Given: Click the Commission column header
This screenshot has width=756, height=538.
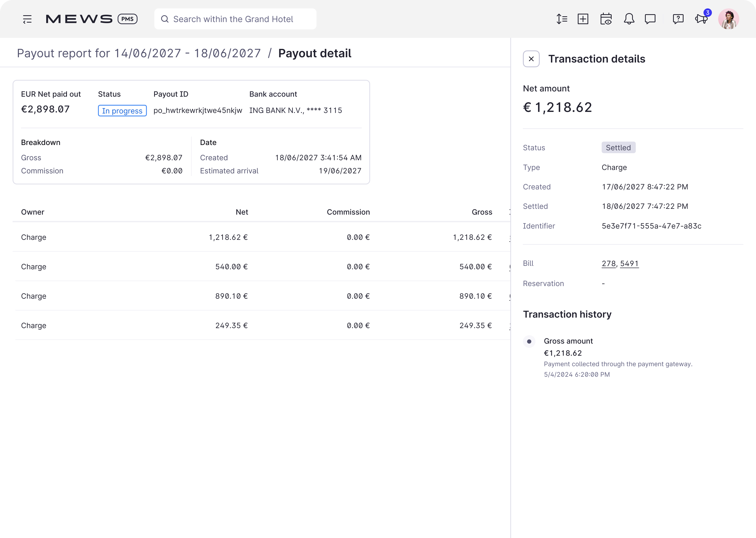Looking at the screenshot, I should (348, 212).
